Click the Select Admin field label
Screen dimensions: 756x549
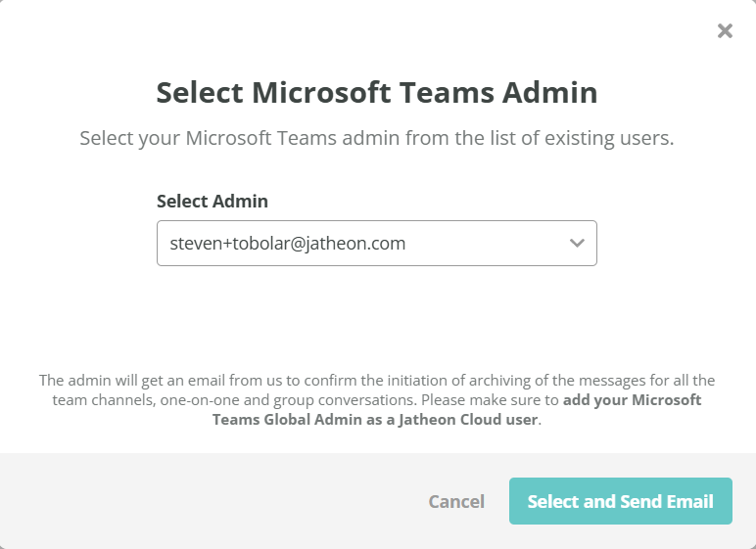pyautogui.click(x=213, y=201)
